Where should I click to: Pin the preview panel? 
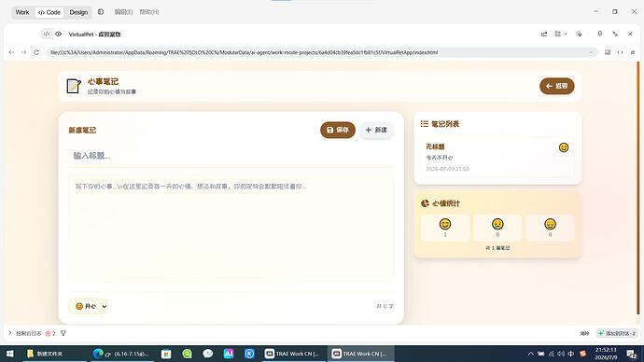click(x=599, y=35)
